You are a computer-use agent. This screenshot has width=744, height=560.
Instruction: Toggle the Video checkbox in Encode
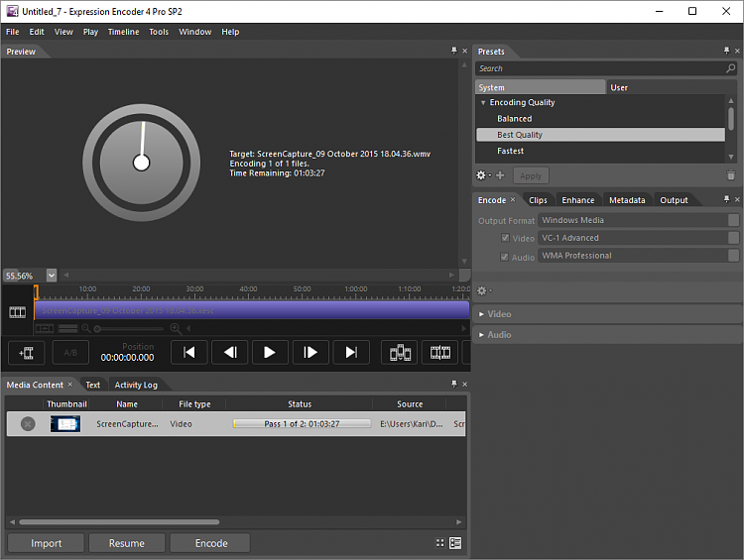click(x=505, y=238)
